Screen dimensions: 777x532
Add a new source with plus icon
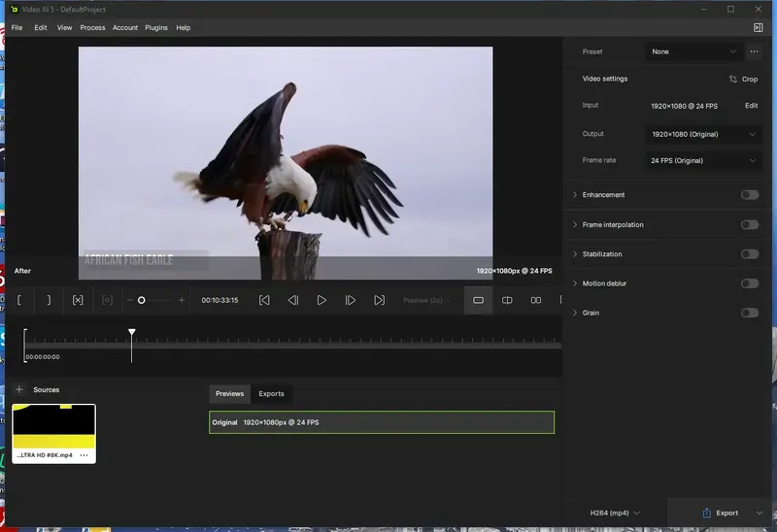(x=18, y=390)
